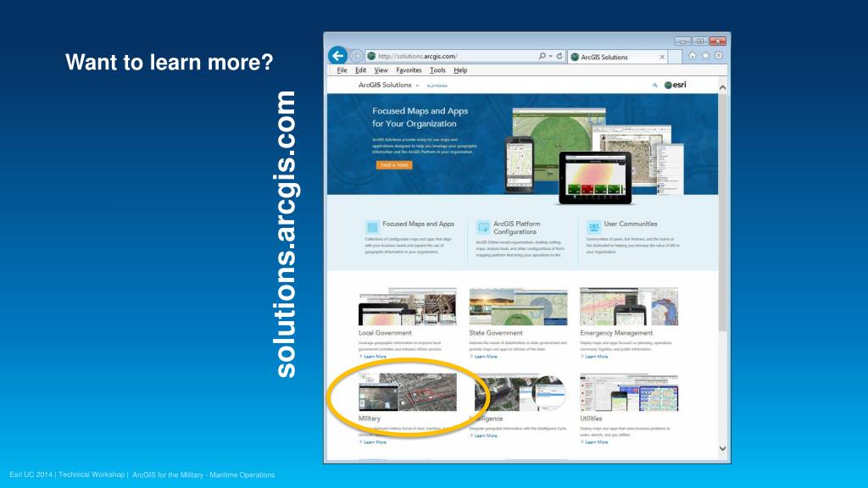The image size is (868, 488).
Task: Click the address bar search magnifier icon
Action: (x=542, y=56)
